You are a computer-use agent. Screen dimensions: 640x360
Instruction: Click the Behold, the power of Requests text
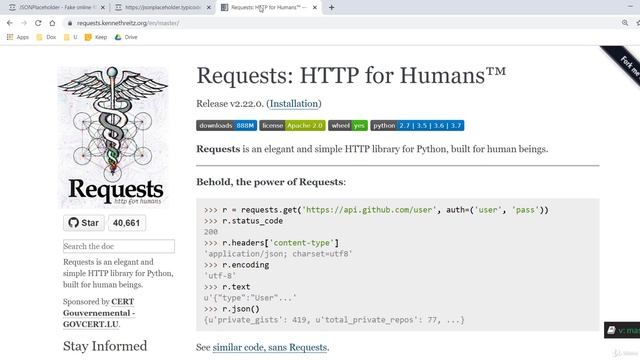(271, 182)
